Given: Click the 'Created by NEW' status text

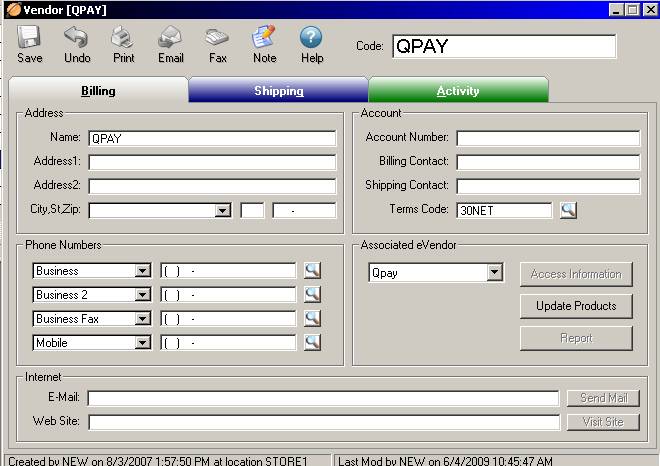Looking at the screenshot, I should (158, 461).
